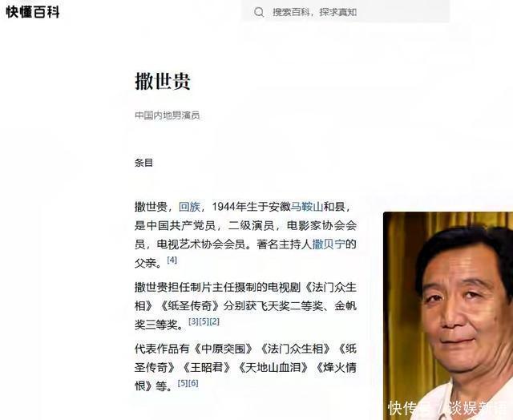Open the portrait photo of 撒世贵

448,316
